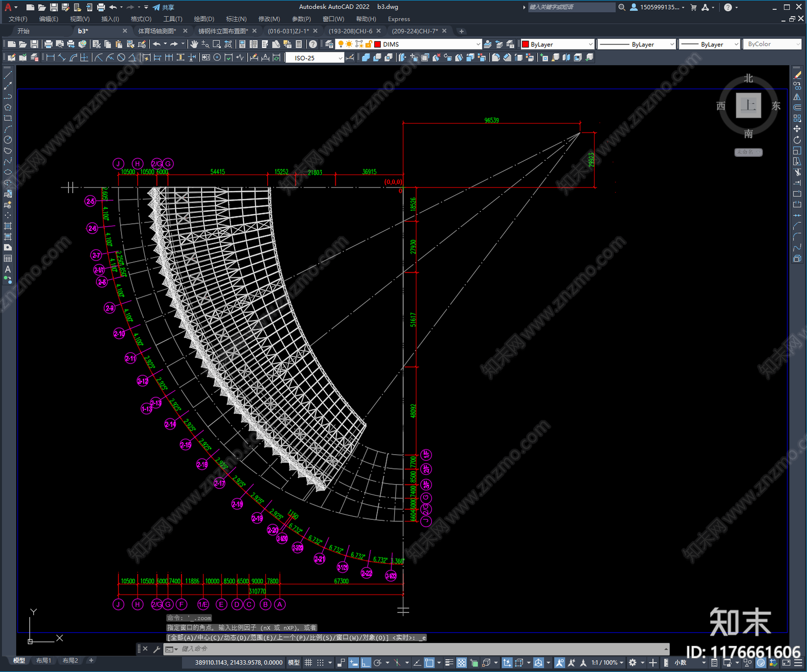This screenshot has height=672, width=807.
Task: Select the Aligned dimension tool
Action: click(x=62, y=57)
